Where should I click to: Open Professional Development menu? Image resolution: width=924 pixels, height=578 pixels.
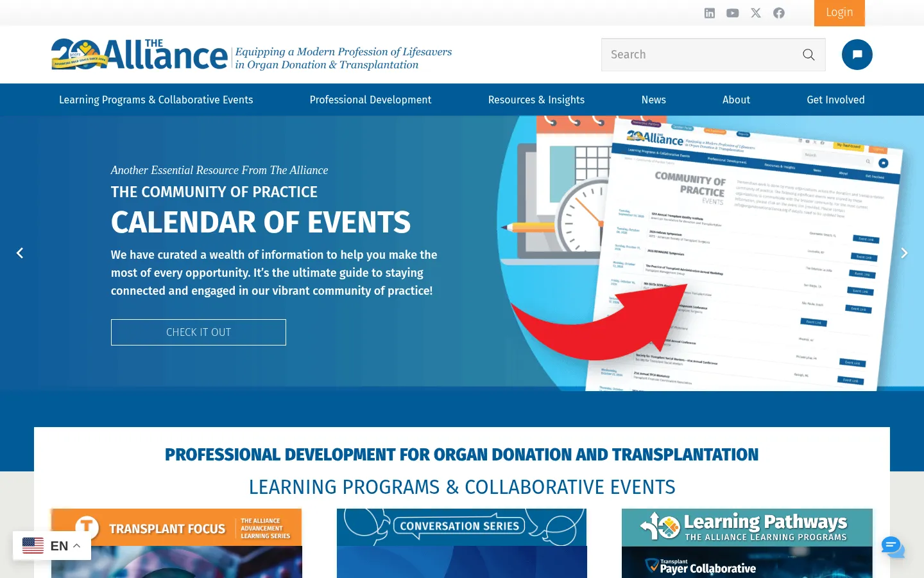[x=370, y=100]
